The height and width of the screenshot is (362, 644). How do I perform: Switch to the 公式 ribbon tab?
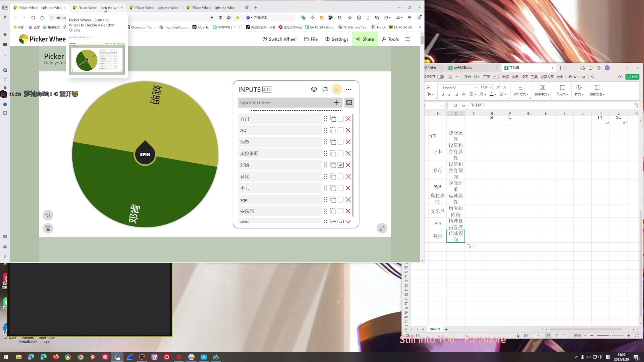496,77
